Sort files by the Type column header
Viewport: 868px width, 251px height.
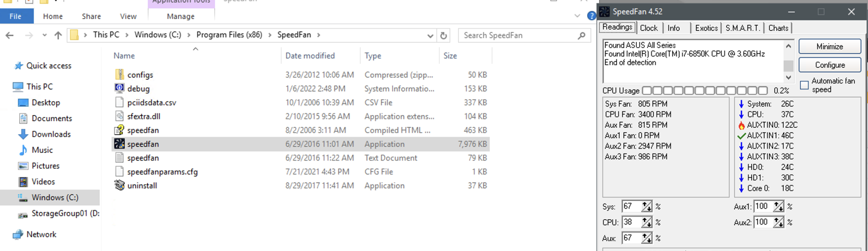pos(400,56)
